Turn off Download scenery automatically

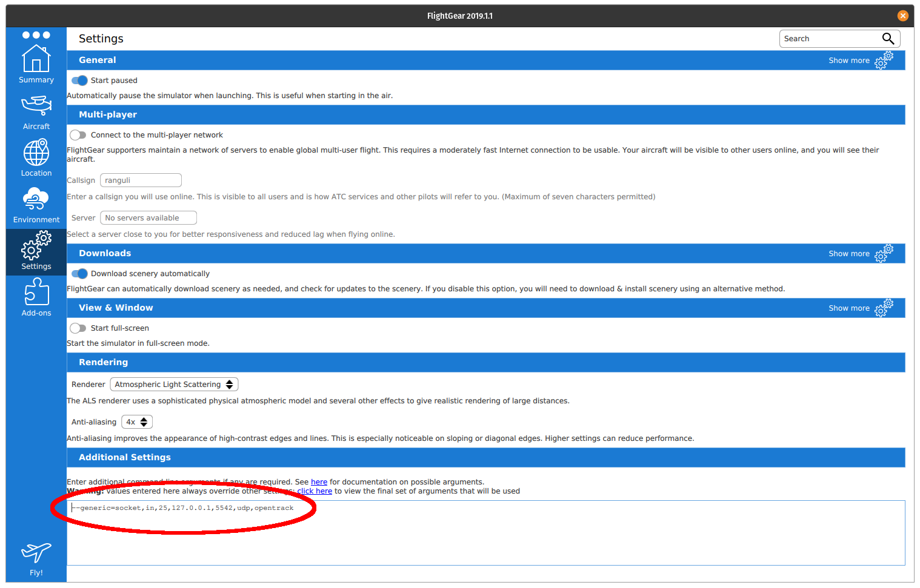tap(79, 274)
